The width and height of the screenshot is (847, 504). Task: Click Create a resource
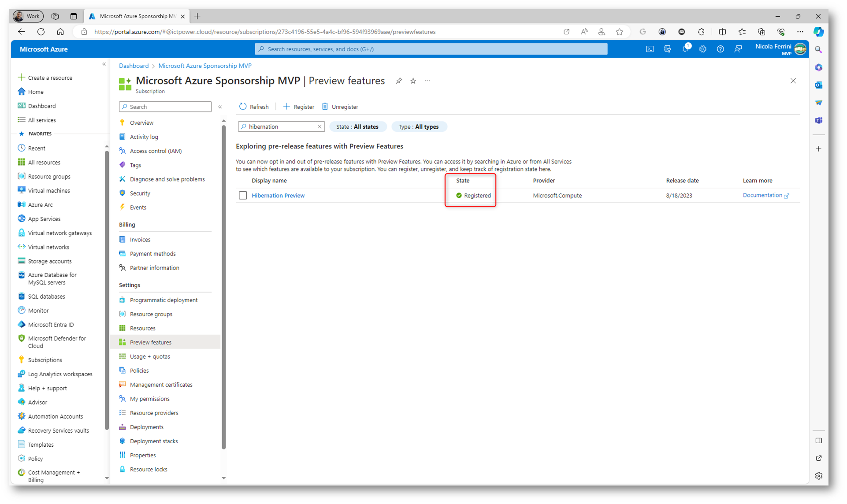[x=45, y=78]
